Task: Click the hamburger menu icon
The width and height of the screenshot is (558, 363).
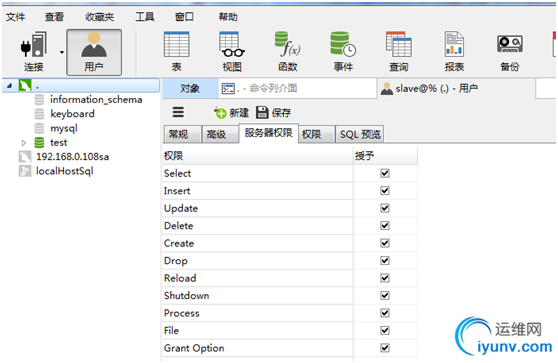Action: coord(178,112)
